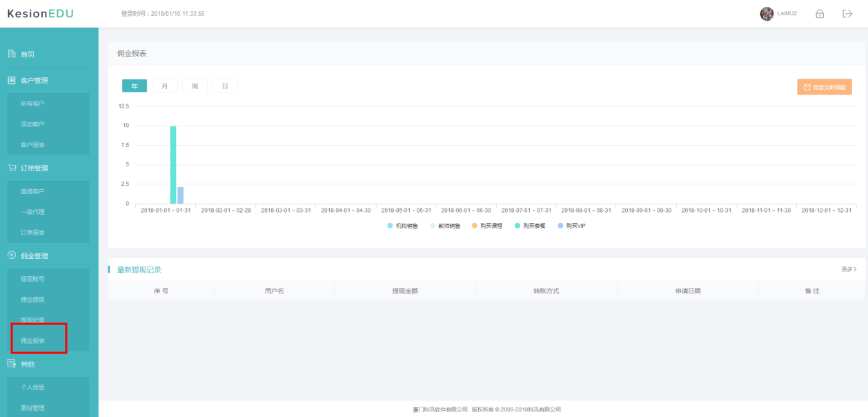
Task: Toggle 机构销售 legend series
Action: coord(403,226)
